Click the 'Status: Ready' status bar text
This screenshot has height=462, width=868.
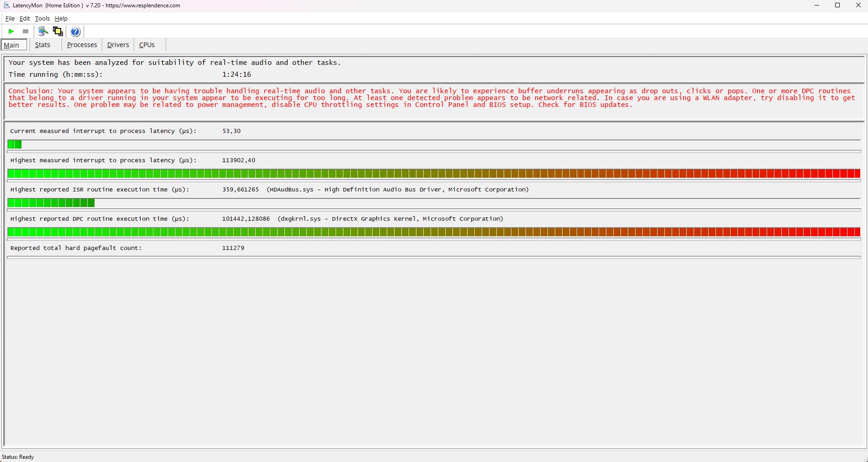18,457
